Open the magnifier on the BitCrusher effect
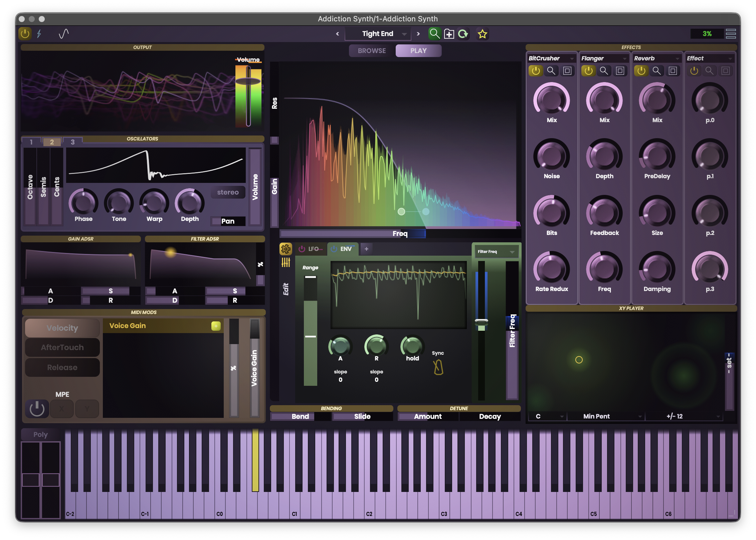This screenshot has width=756, height=540. [x=551, y=71]
